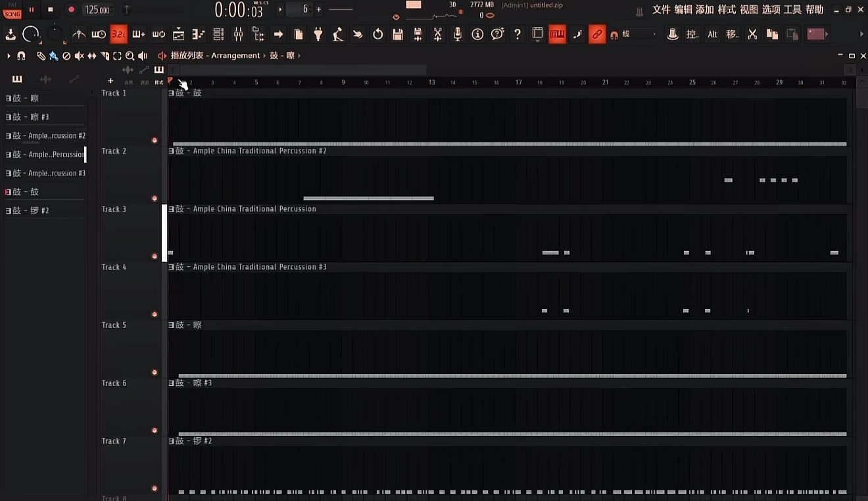
Task: Stop playback with the stop button
Action: (x=51, y=10)
